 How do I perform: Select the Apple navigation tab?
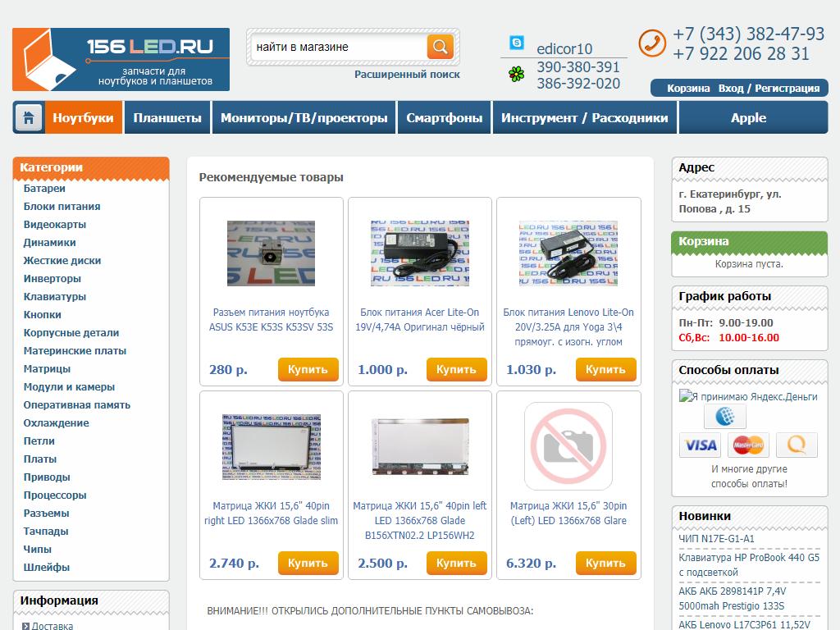coord(748,117)
